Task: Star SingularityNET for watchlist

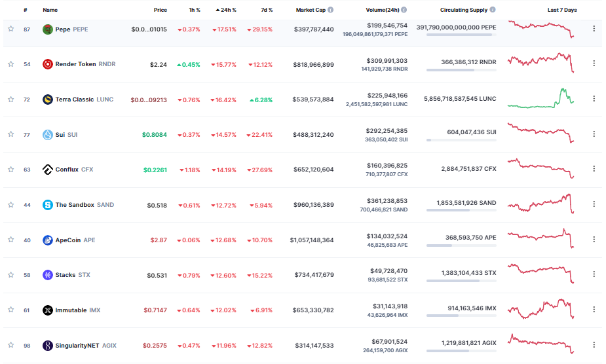Action: (11, 345)
